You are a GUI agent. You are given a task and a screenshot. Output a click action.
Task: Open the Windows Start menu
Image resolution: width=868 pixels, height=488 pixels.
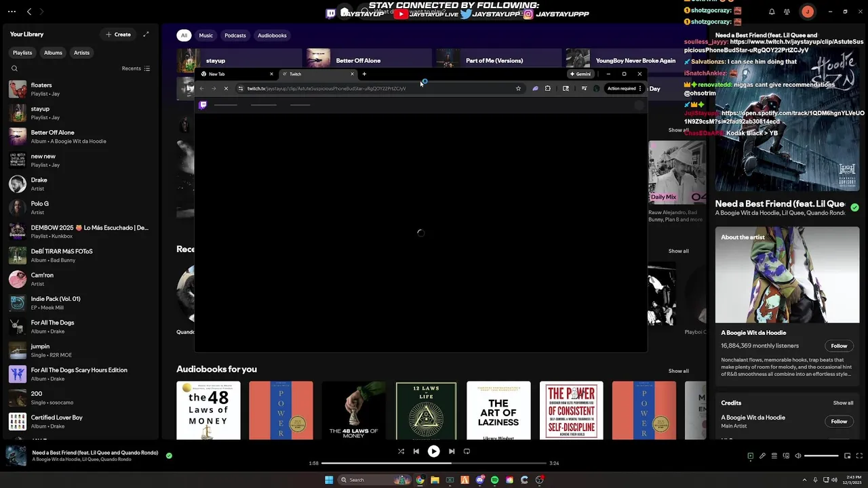point(329,480)
